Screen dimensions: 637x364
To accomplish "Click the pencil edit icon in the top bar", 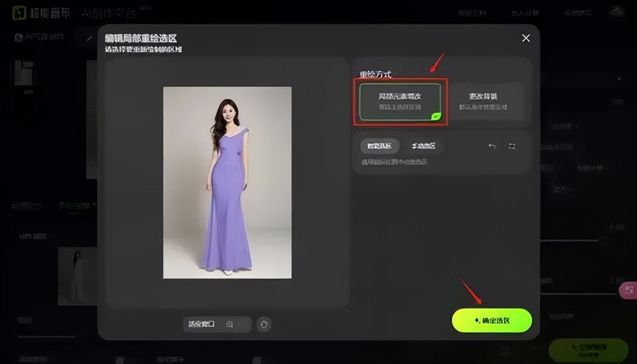I will click(90, 37).
